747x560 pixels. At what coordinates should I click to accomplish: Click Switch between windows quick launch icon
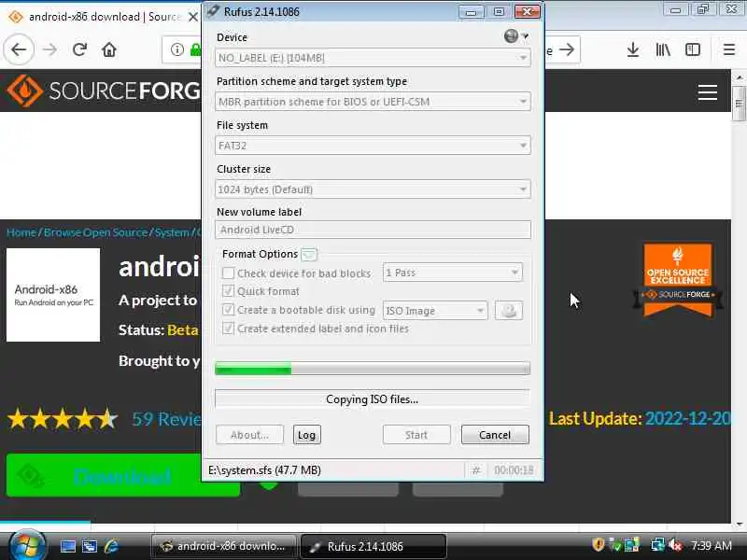[x=89, y=546]
